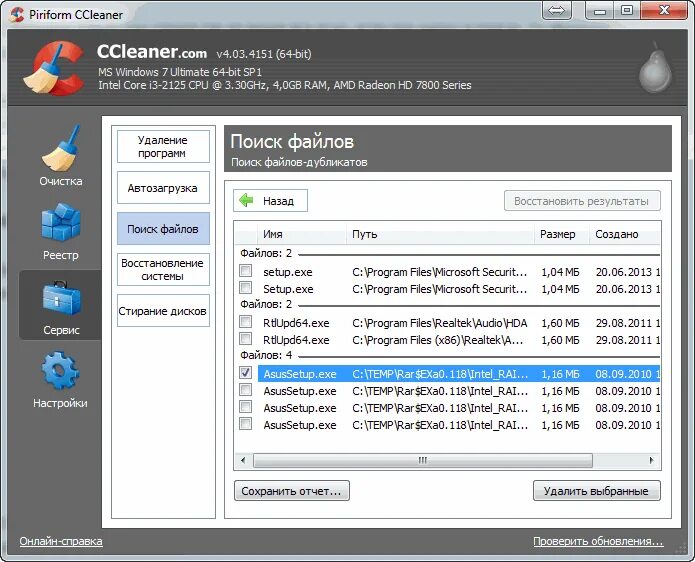Go back with the Назад button
This screenshot has width=695, height=562.
pos(270,201)
